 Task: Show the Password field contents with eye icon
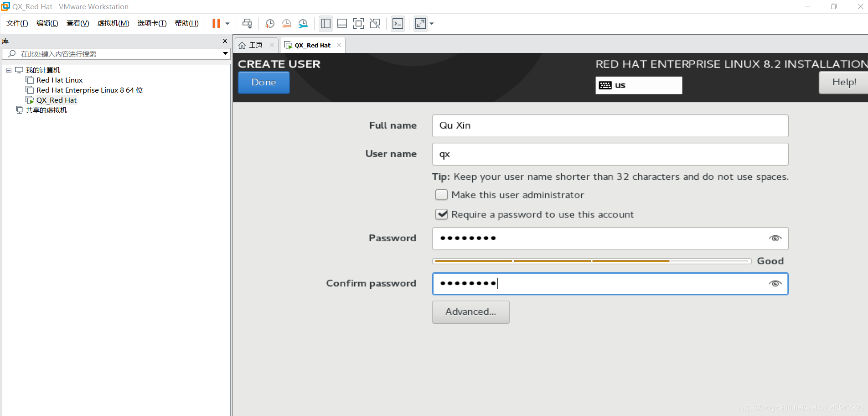click(775, 239)
